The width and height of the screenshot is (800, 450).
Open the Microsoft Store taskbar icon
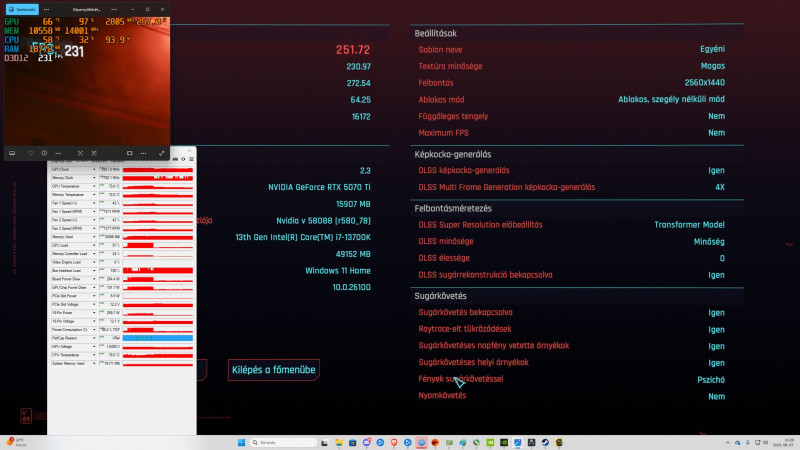(x=353, y=442)
